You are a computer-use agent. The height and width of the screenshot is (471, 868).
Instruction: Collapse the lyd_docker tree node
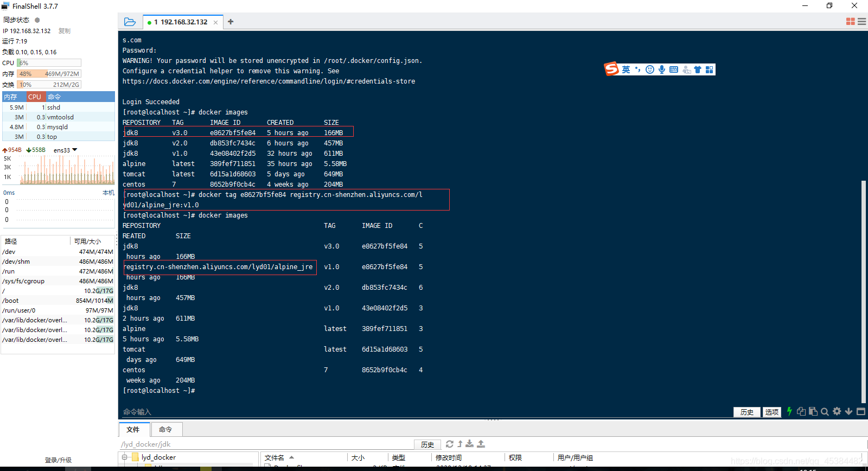(125, 457)
